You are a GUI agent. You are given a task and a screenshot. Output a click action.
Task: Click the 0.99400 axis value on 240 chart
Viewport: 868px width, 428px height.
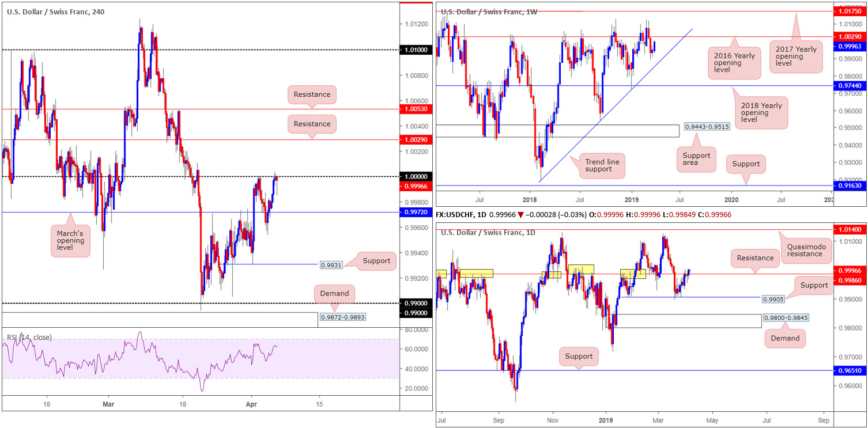click(416, 253)
